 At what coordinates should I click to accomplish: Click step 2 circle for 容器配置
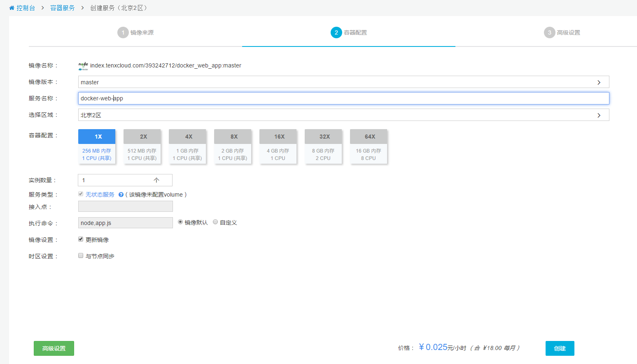click(336, 32)
